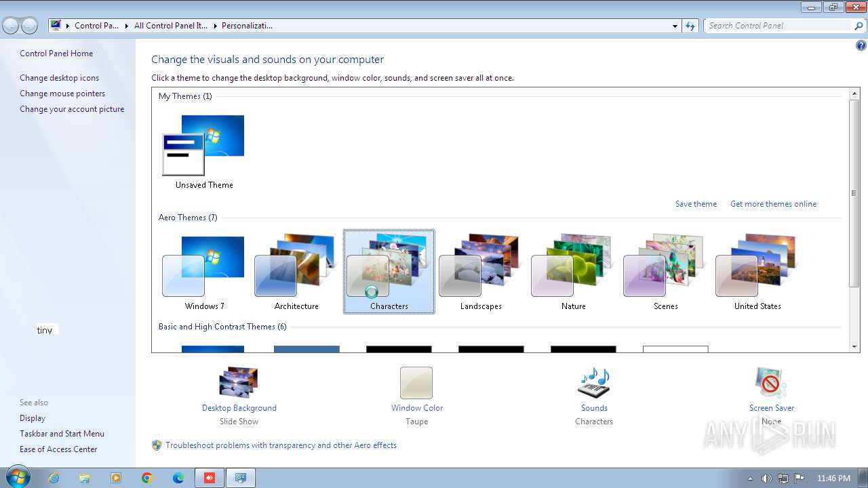Select the Characters theme

point(389,272)
